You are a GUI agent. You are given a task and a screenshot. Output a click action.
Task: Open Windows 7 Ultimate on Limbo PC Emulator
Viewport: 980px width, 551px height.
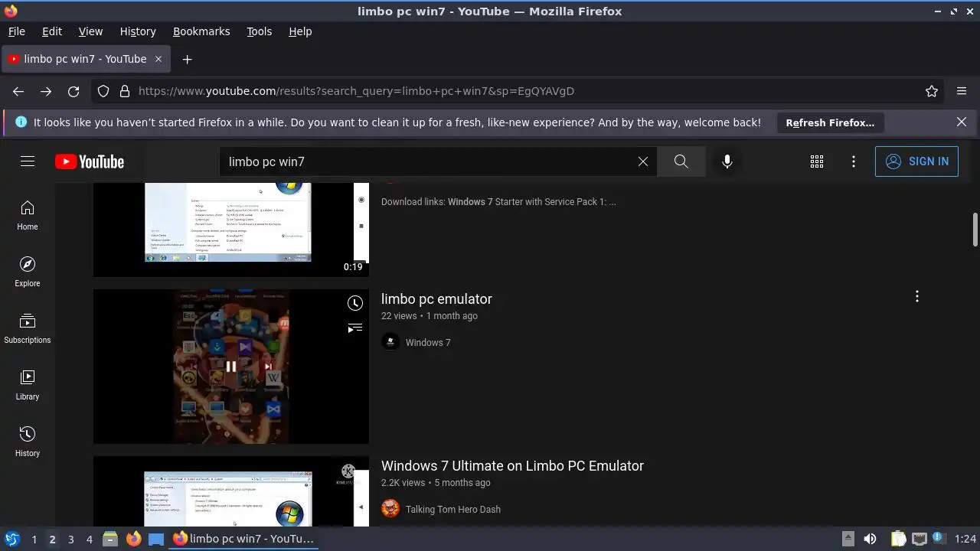coord(512,466)
